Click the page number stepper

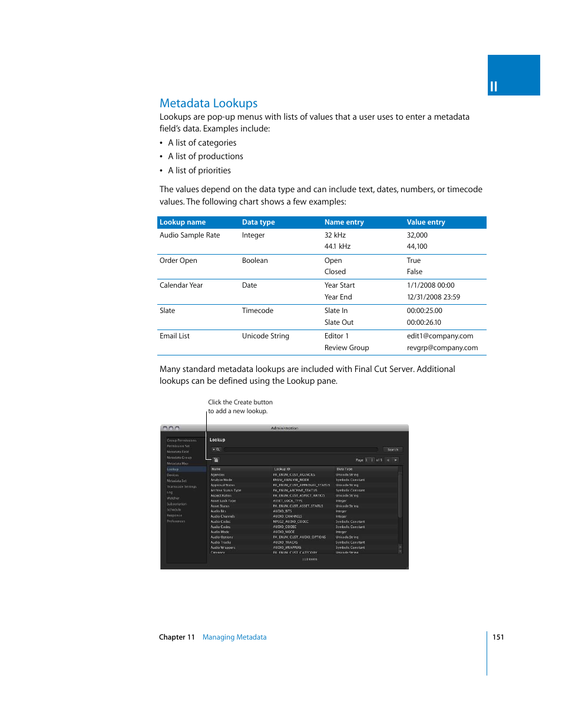tap(372, 460)
